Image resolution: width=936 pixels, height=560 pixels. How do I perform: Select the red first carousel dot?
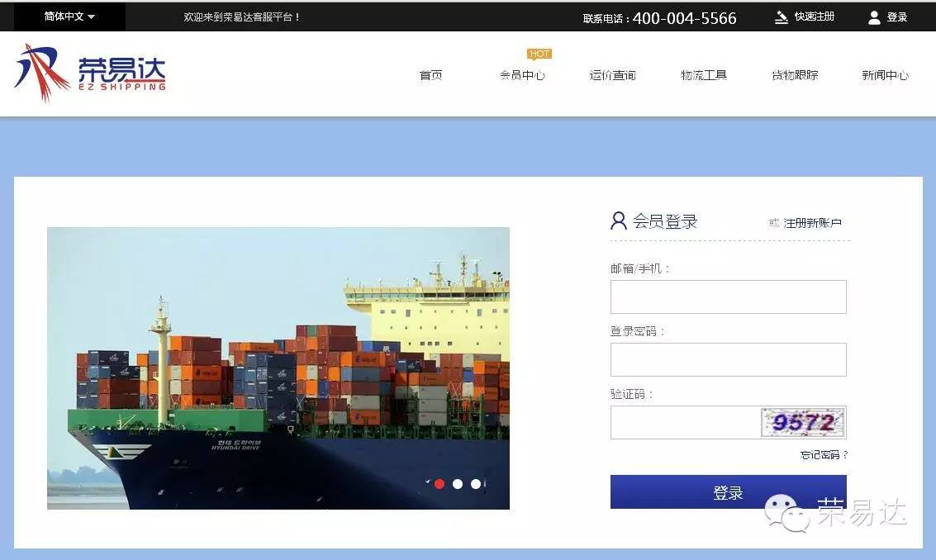click(x=439, y=484)
